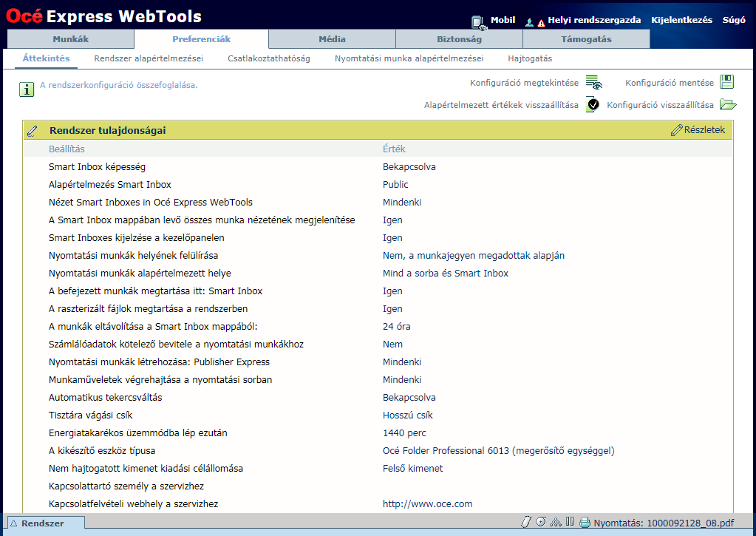Click the Océ Express WebTools logo

[x=103, y=16]
